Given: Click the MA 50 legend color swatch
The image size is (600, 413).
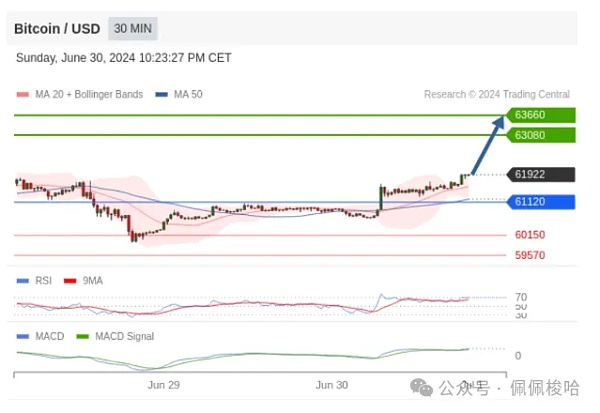Looking at the screenshot, I should 161,95.
